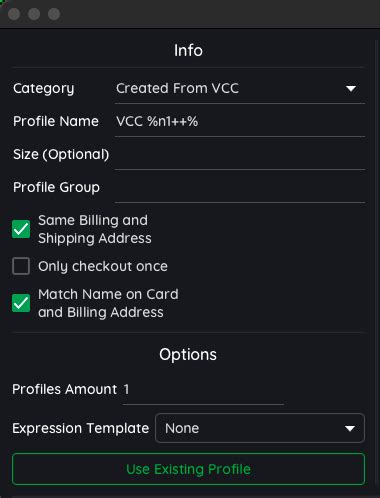Focus the Size (Optional) input field
The image size is (380, 498).
pyautogui.click(x=240, y=155)
